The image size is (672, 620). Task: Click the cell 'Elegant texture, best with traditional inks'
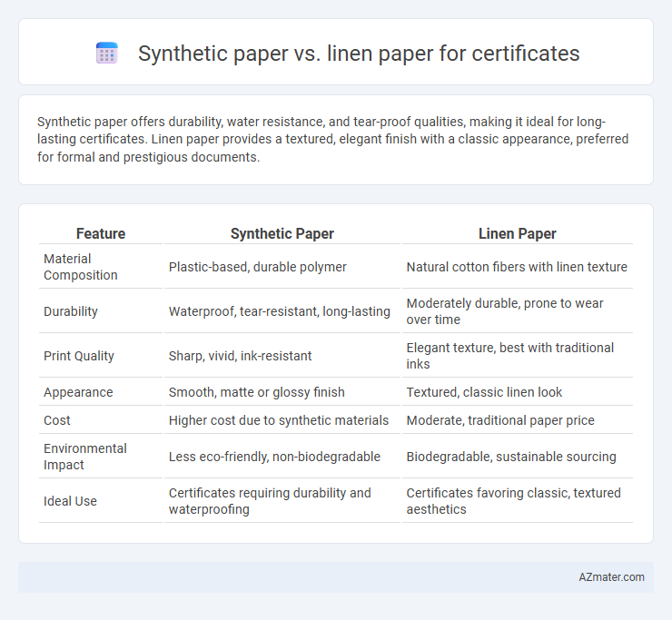pyautogui.click(x=510, y=356)
